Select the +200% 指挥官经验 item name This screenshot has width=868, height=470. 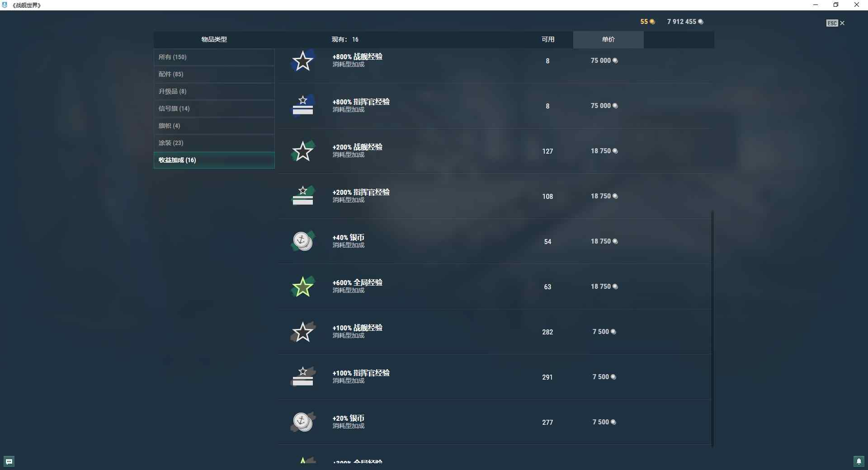361,192
